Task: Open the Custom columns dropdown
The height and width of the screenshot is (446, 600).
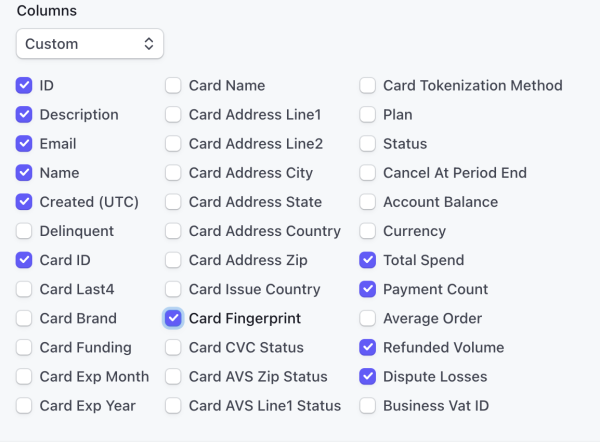Action: [90, 44]
